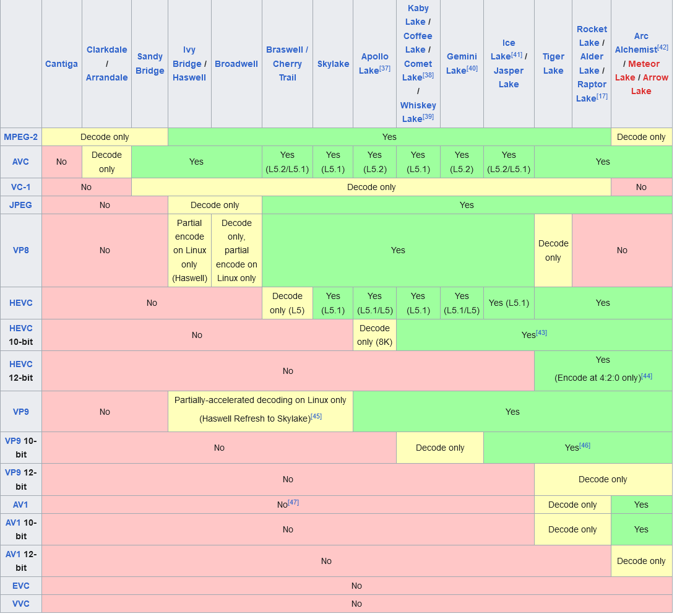Click citation [46] in VP9 10-bit row
The image size is (677, 616).
(x=585, y=445)
